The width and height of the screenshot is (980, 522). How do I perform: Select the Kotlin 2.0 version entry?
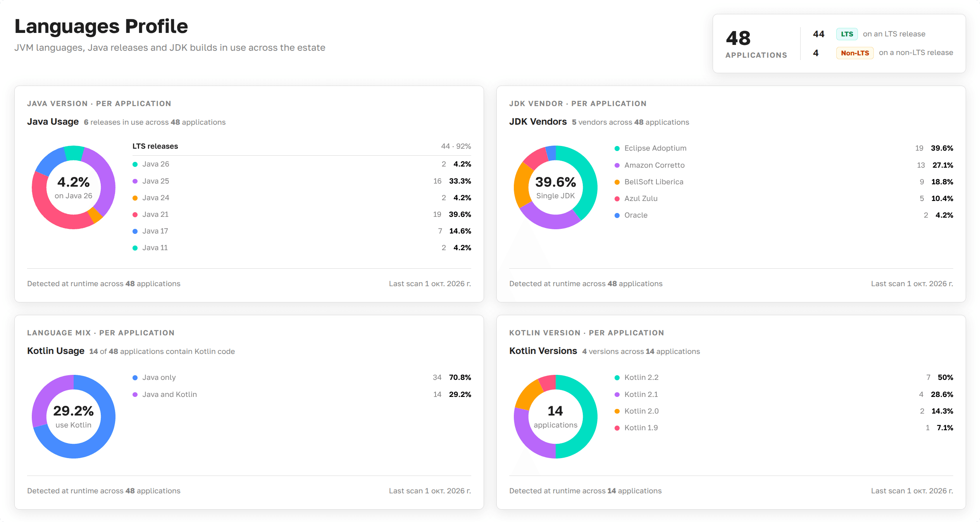[x=784, y=411]
